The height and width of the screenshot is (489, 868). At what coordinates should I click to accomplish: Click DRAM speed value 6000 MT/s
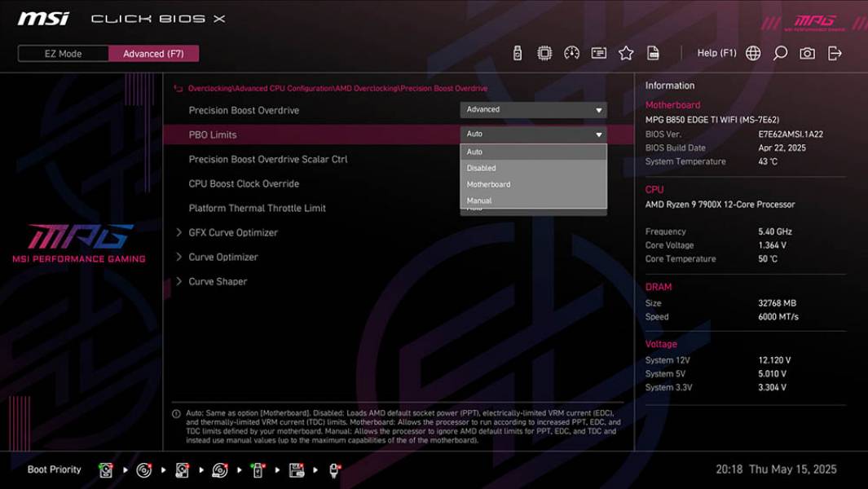pyautogui.click(x=778, y=317)
